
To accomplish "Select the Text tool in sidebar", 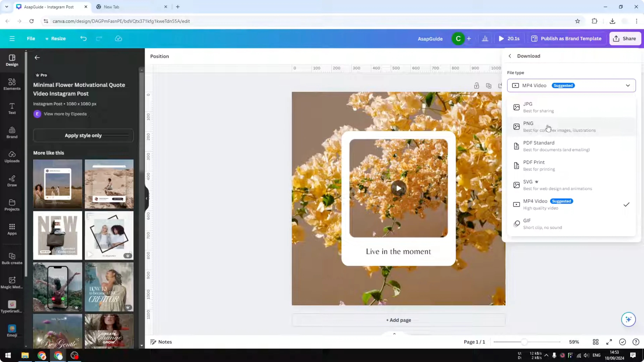I will click(12, 109).
